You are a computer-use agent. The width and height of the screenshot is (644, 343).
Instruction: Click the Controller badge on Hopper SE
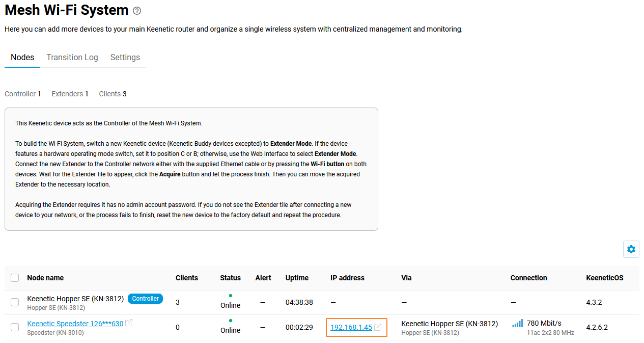[x=145, y=299]
